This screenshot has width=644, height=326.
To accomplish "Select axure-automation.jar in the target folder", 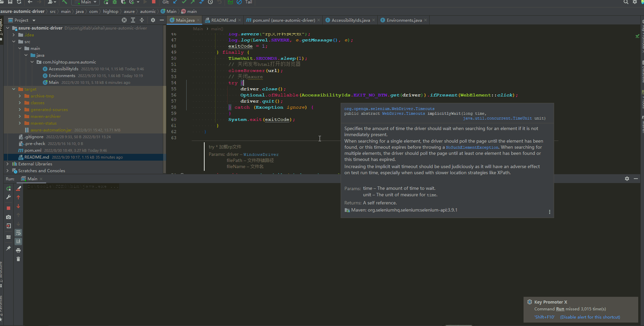I will pos(51,130).
